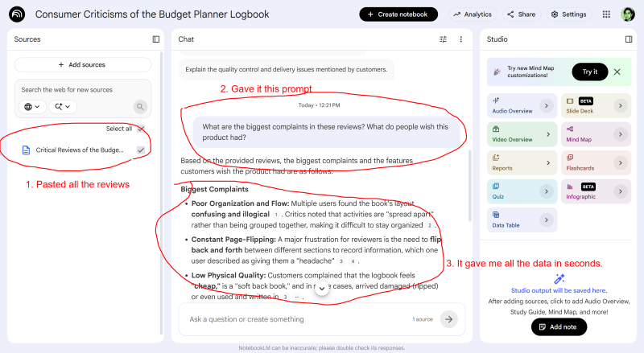Click Try it for Mind Map
The height and width of the screenshot is (353, 644).
pos(590,72)
